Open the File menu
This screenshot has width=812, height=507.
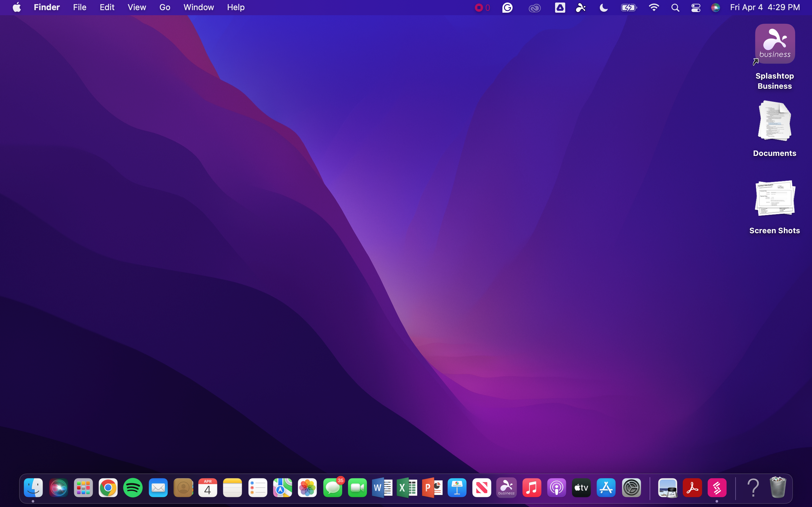(x=80, y=7)
